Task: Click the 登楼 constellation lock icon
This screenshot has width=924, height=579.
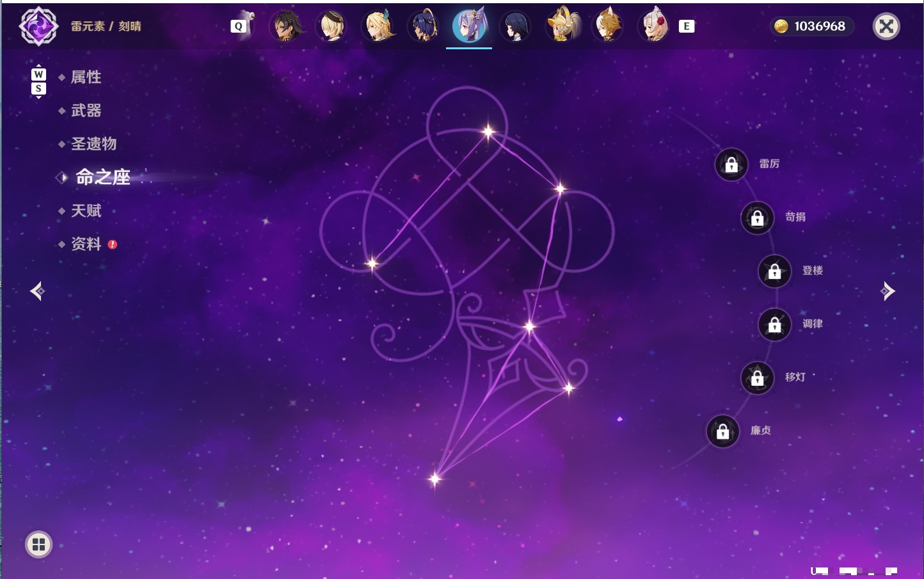Action: coord(774,271)
